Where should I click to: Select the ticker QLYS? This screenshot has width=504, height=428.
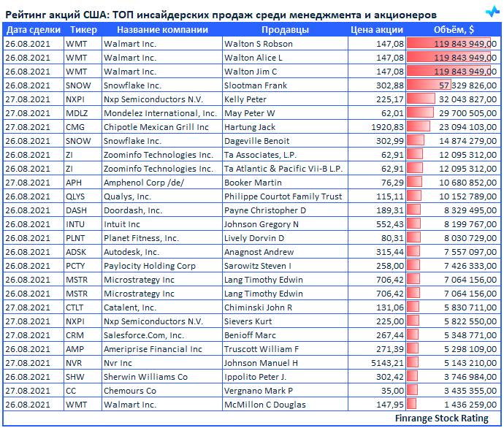[75, 196]
